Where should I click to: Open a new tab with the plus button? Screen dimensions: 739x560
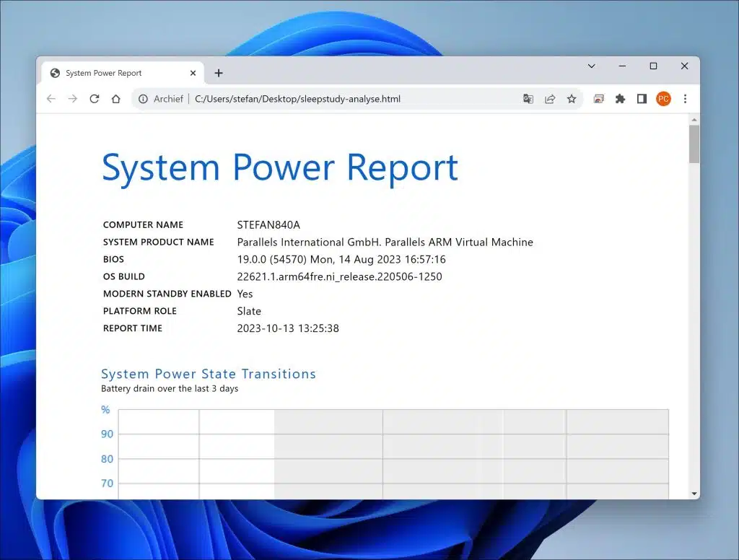pyautogui.click(x=219, y=72)
